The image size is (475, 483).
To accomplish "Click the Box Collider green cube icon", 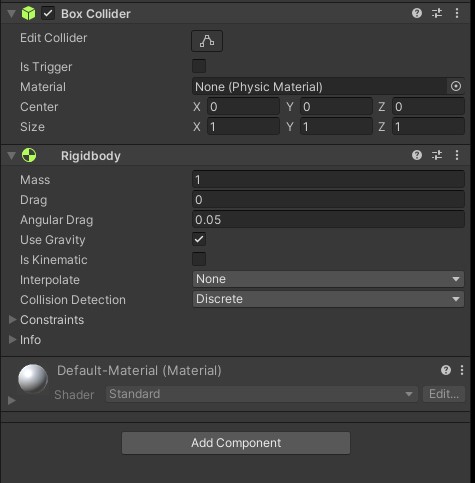I will point(28,14).
